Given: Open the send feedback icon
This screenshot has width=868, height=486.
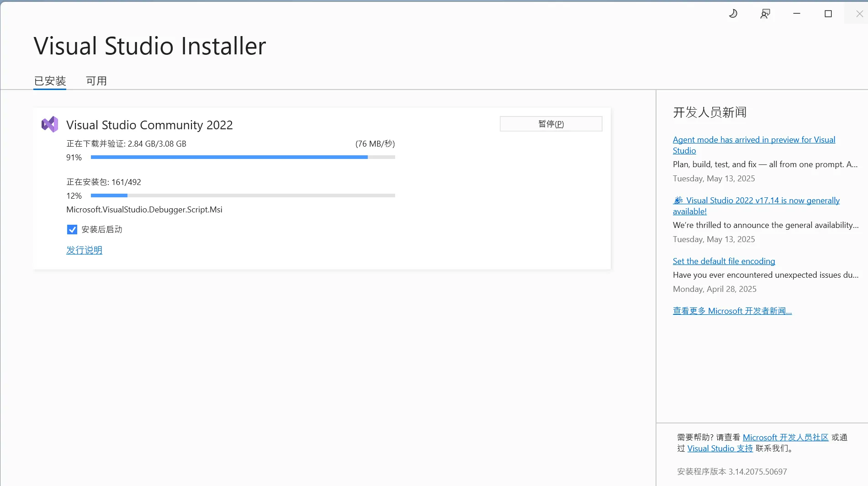Looking at the screenshot, I should pos(765,14).
